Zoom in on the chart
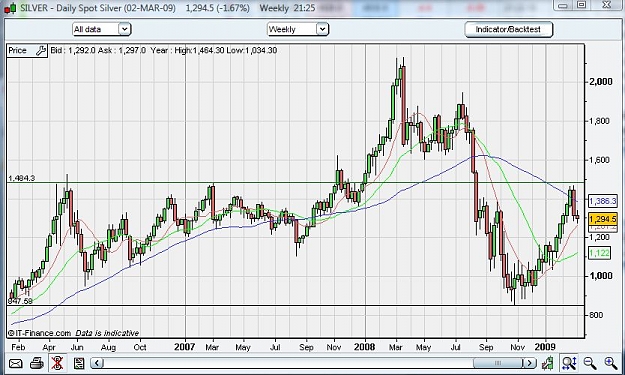625x375 pixels. (611, 363)
